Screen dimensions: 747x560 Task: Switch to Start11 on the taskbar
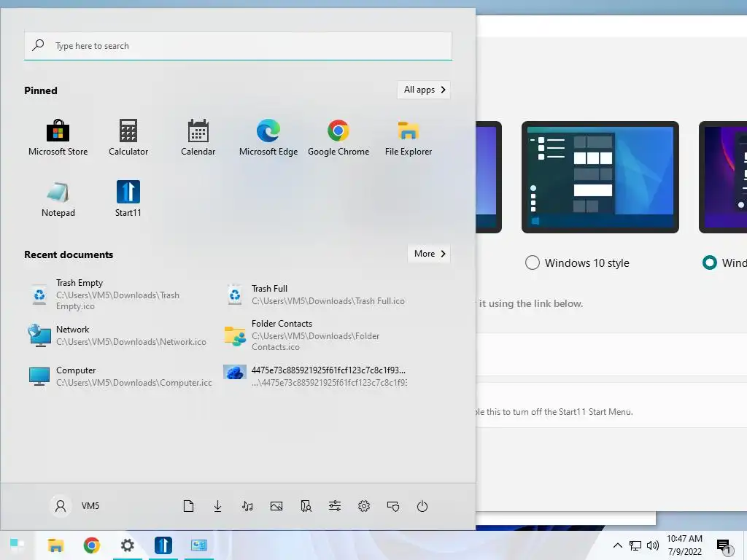(x=163, y=545)
